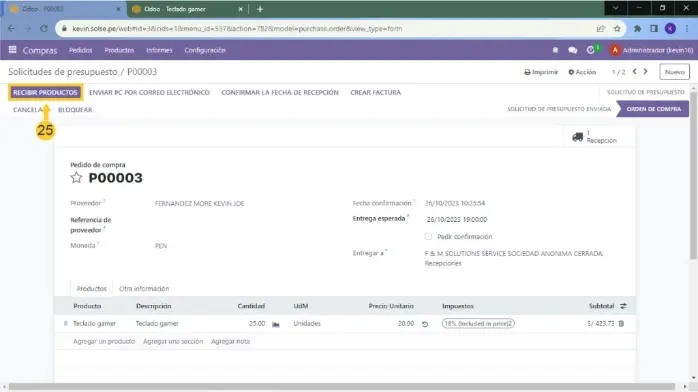The width and height of the screenshot is (698, 392).
Task: Mark P00003 as favorite with star
Action: tap(76, 178)
